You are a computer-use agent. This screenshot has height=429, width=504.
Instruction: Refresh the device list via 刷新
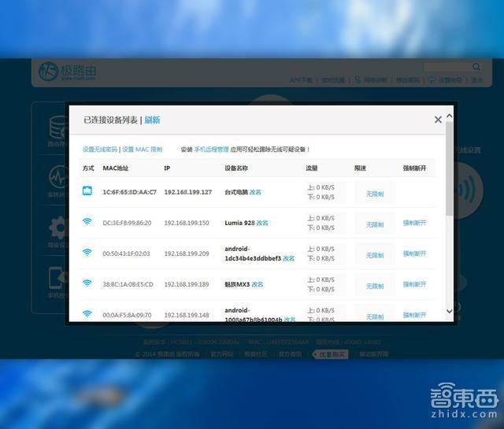coord(152,120)
